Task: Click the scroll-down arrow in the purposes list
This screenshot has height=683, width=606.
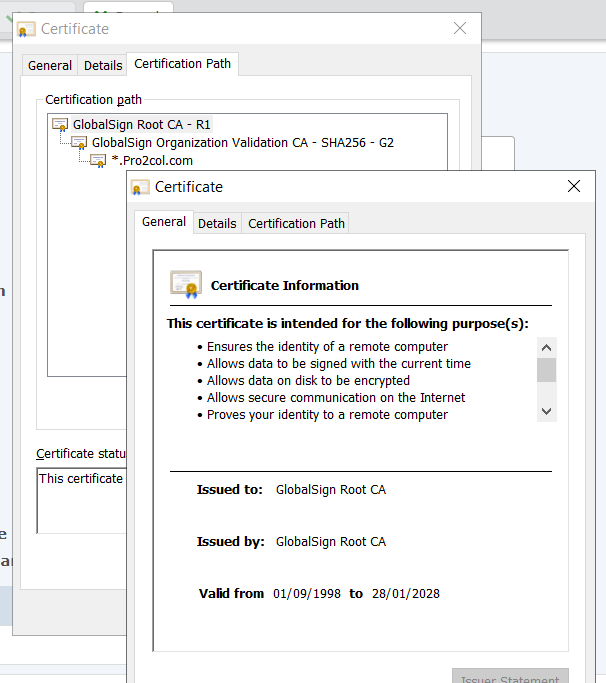Action: [x=546, y=411]
